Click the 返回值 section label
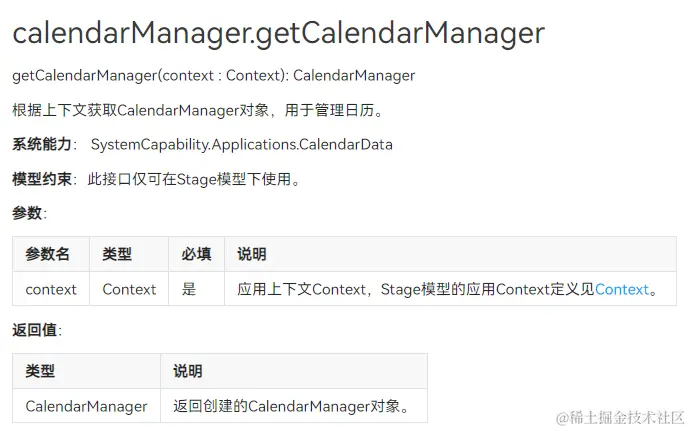 click(x=35, y=329)
